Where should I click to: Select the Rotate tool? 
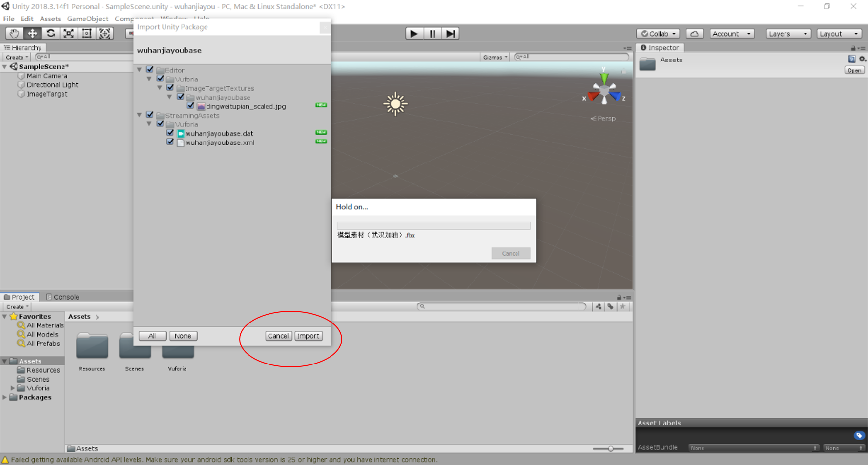(50, 33)
